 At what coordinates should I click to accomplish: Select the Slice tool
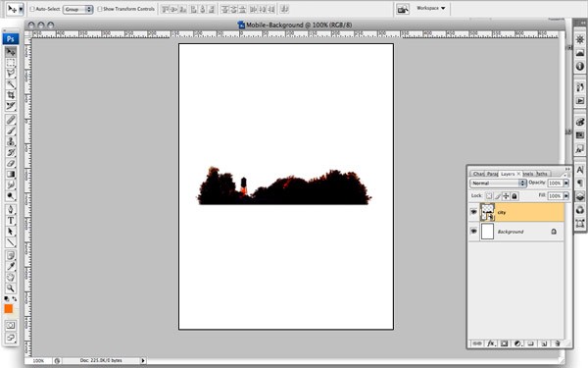[11, 106]
